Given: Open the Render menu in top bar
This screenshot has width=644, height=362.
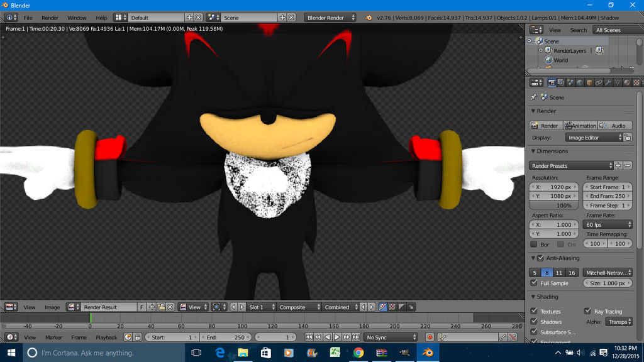Looking at the screenshot, I should pos(50,18).
